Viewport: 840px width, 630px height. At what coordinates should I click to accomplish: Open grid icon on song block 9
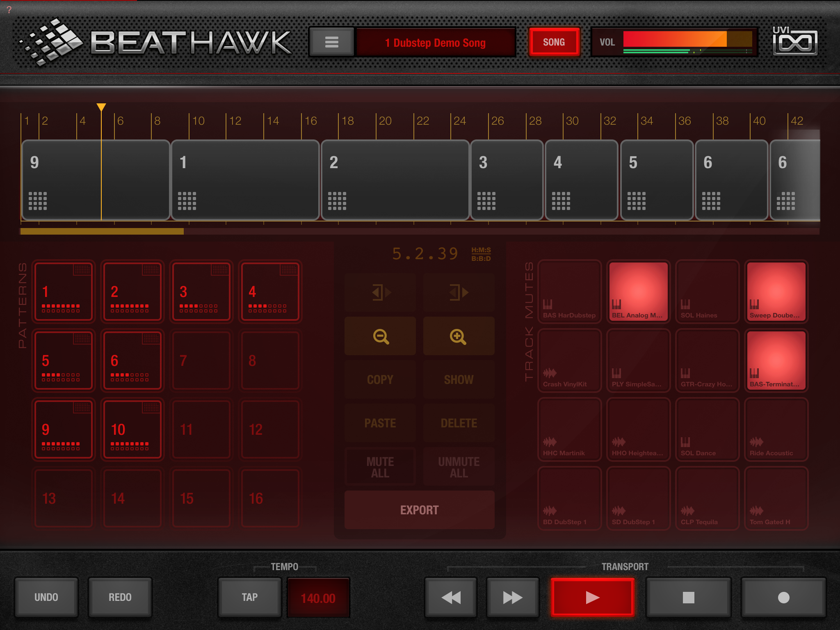tap(38, 201)
